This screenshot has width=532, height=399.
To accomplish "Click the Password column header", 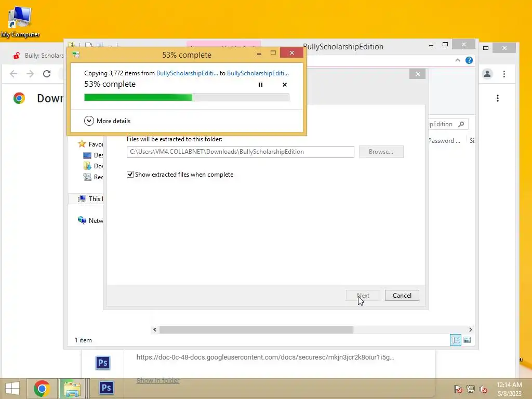I will (x=445, y=140).
